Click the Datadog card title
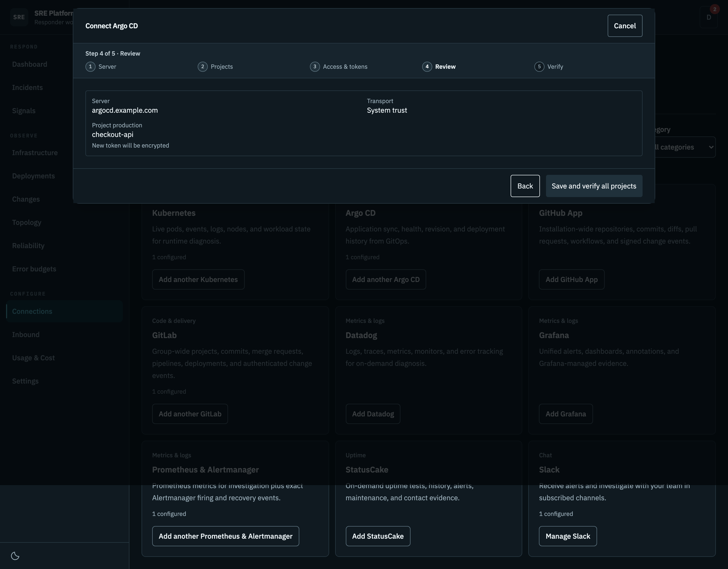The width and height of the screenshot is (728, 569). pos(361,336)
